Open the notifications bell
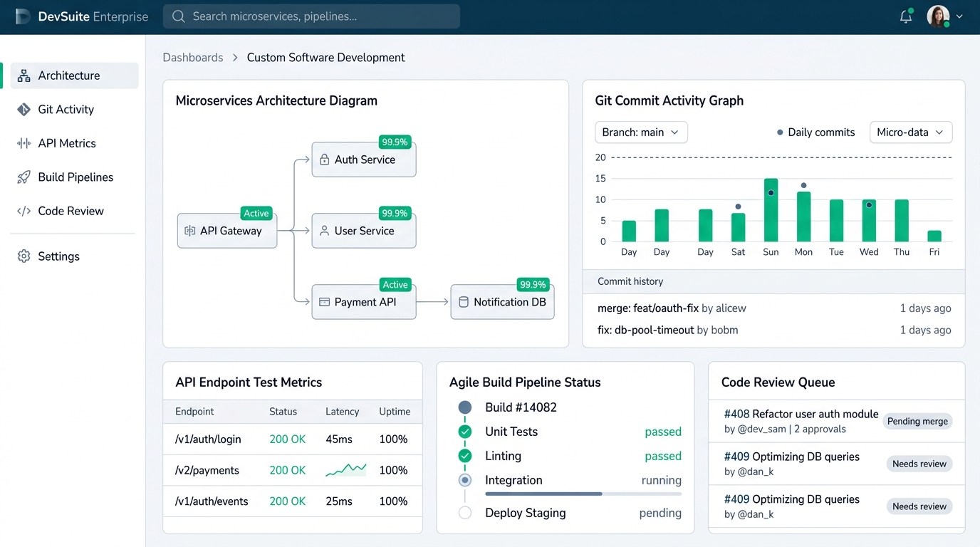 (906, 16)
